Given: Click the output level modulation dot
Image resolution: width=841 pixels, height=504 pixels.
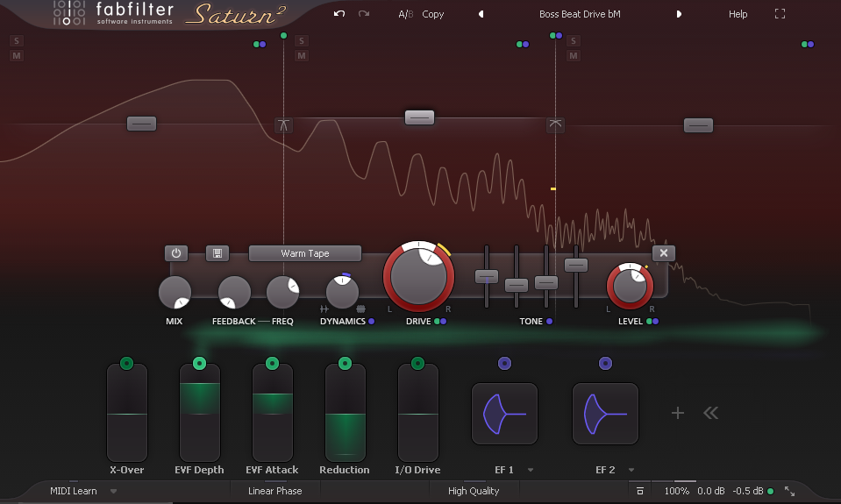Looking at the screenshot, I should [x=771, y=491].
